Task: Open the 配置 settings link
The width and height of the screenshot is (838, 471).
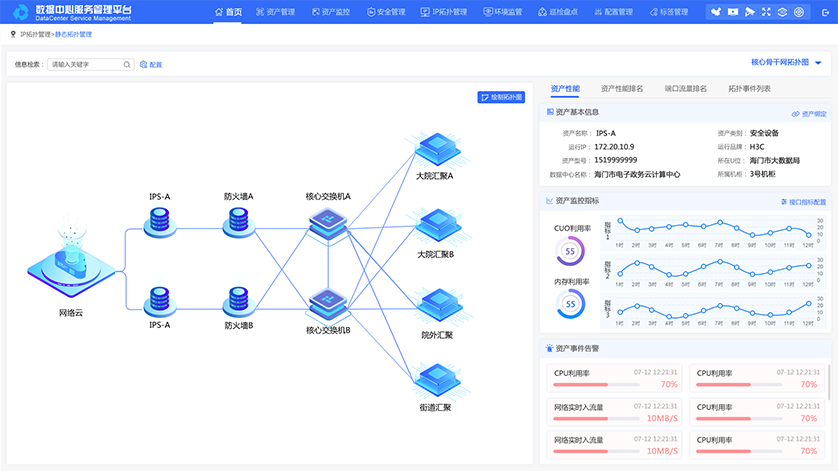Action: point(151,65)
